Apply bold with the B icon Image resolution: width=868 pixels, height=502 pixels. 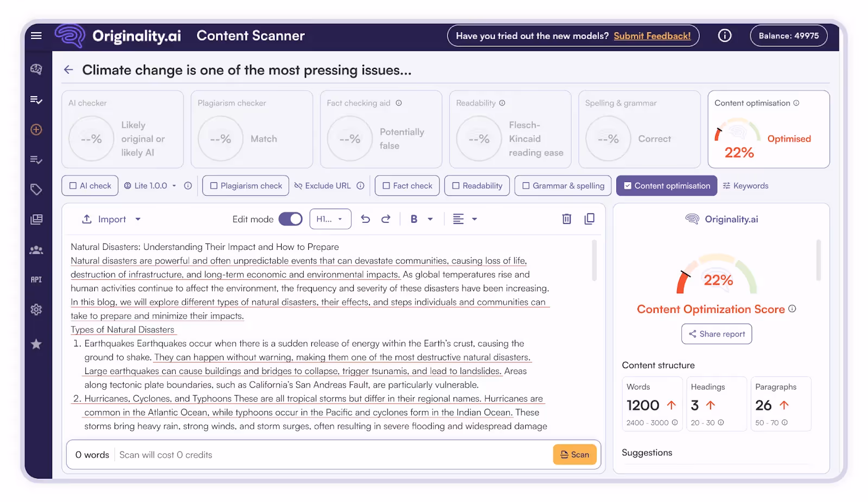click(414, 219)
